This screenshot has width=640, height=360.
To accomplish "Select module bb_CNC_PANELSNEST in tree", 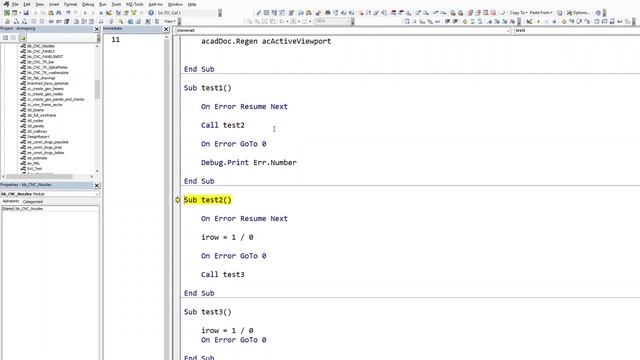I will pyautogui.click(x=45, y=57).
